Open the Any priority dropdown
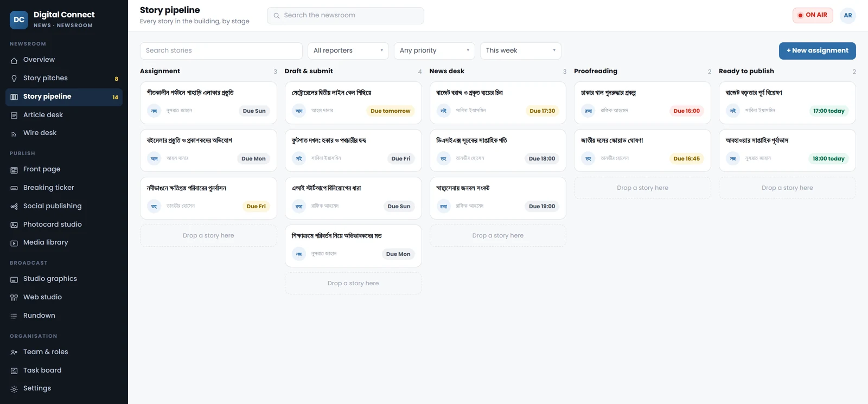 [435, 50]
